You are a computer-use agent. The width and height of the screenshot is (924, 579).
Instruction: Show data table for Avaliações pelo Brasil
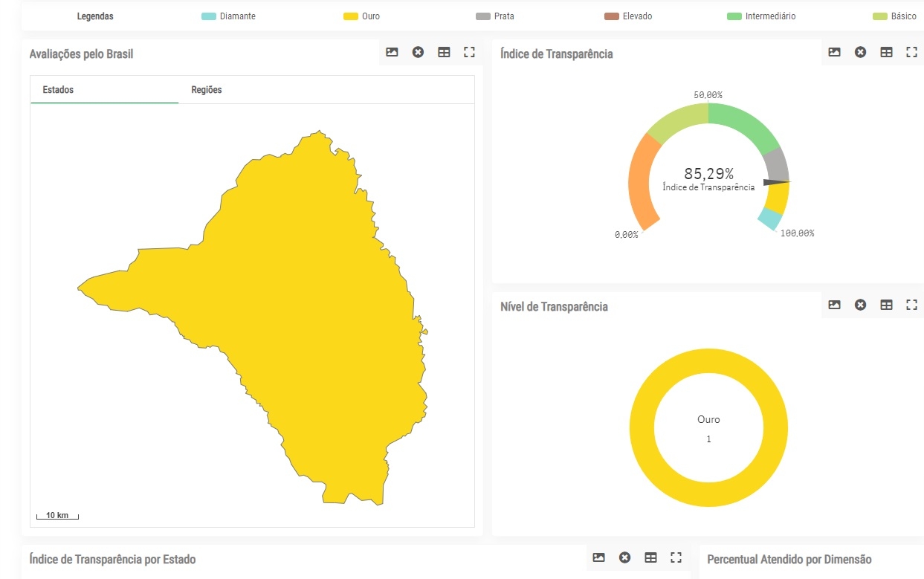coord(444,52)
